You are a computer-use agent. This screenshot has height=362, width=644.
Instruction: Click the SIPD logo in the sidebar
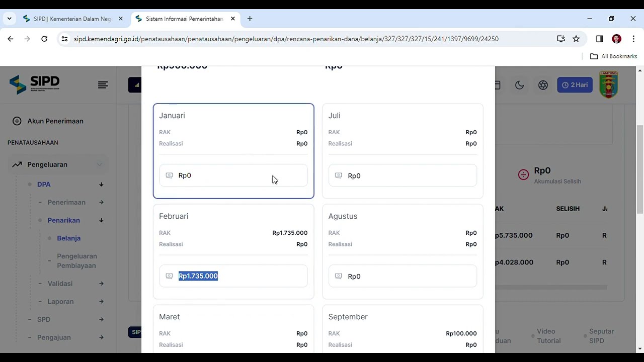pyautogui.click(x=34, y=84)
